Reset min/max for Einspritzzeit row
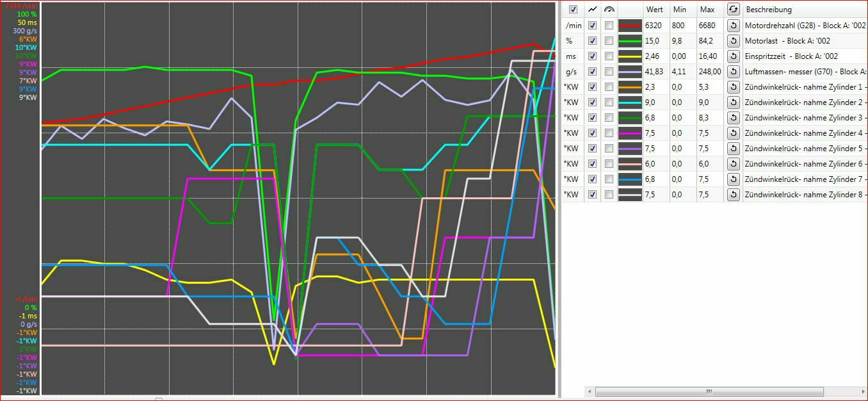This screenshot has height=401, width=868. 733,56
